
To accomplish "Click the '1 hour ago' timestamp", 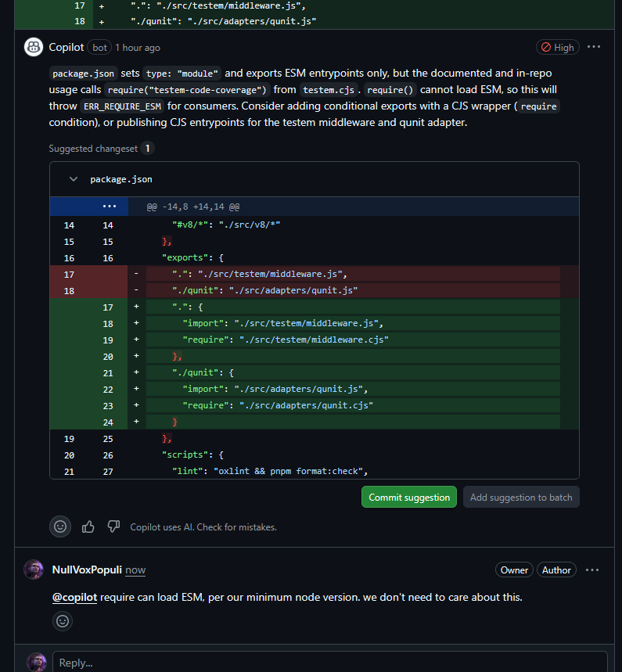I will coord(138,48).
